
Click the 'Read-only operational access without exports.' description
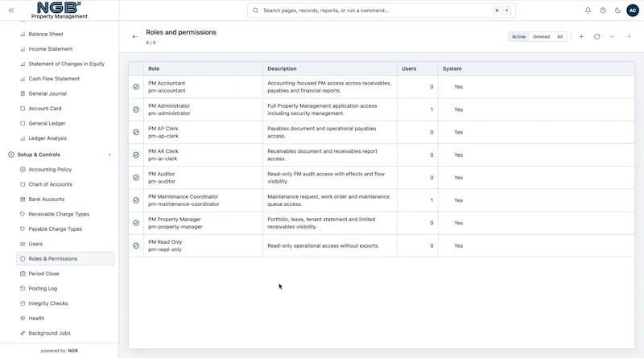[324, 245]
